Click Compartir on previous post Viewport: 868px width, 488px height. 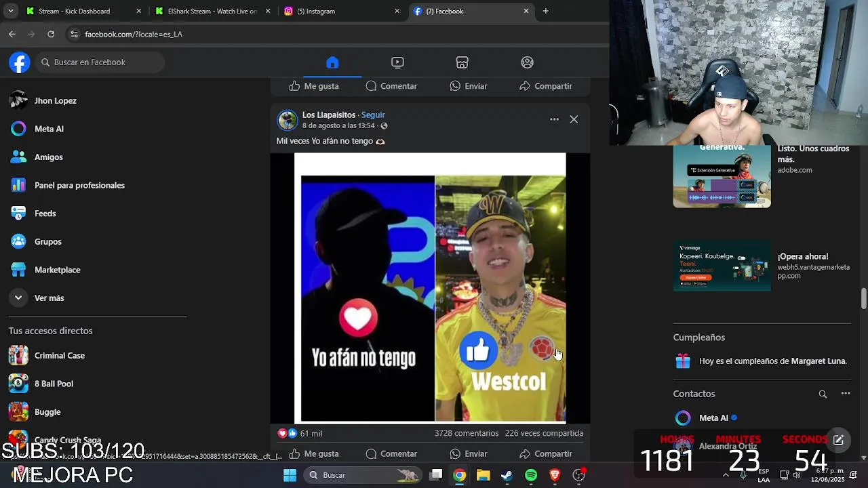[546, 86]
